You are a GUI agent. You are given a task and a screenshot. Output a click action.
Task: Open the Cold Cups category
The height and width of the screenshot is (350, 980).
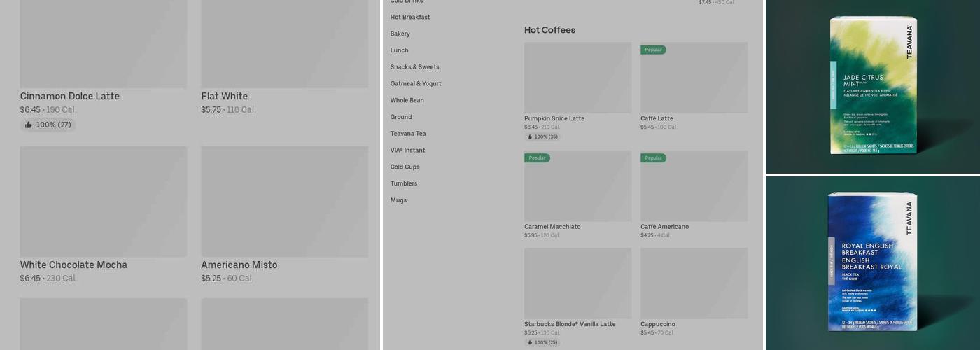pyautogui.click(x=405, y=167)
